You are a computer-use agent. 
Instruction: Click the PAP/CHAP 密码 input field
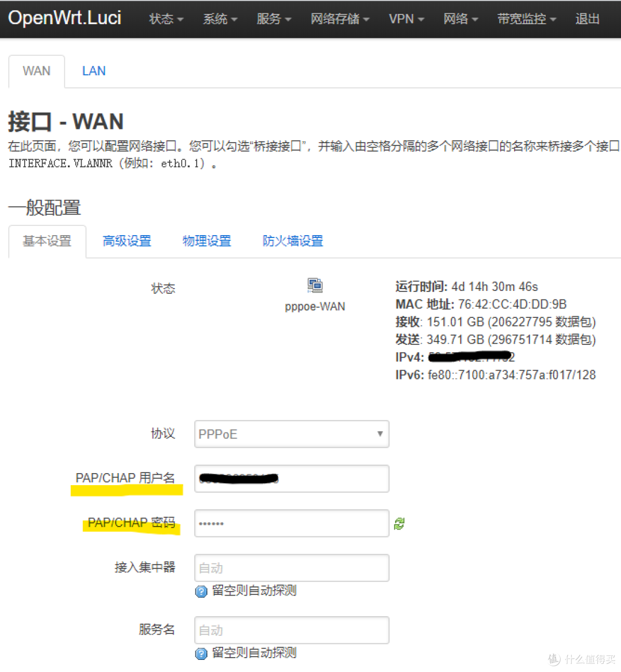[x=292, y=523]
